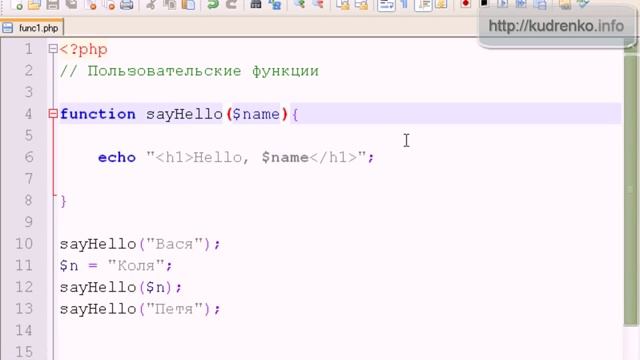Click the Playback Macro icon

[502, 4]
